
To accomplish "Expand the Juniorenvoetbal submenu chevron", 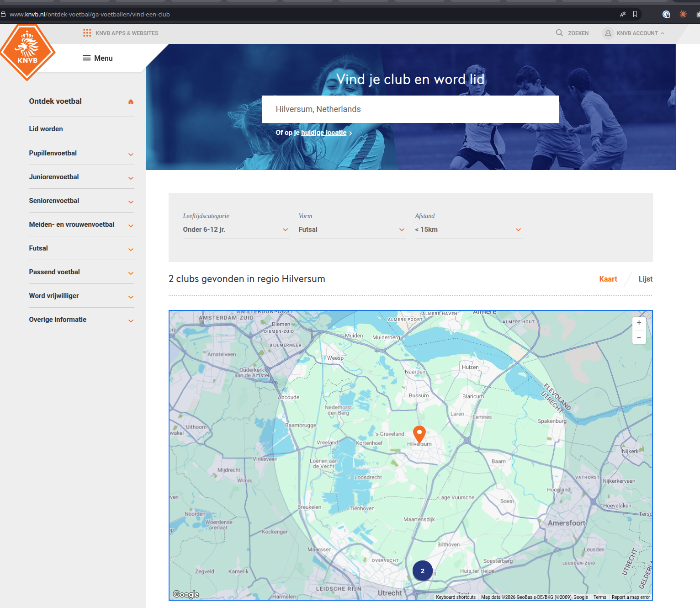I will point(131,178).
